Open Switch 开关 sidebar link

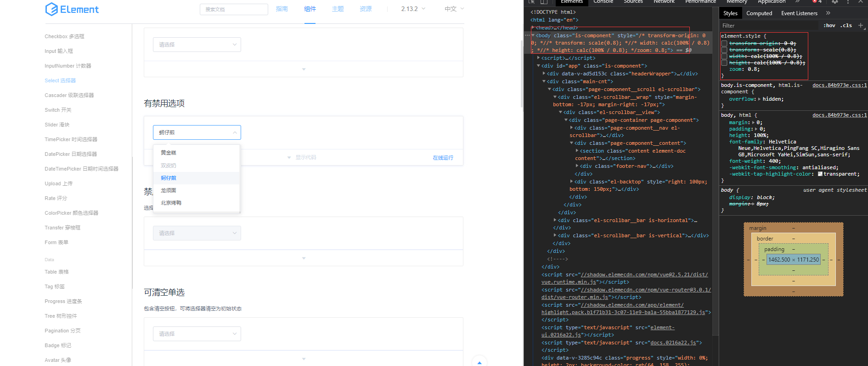[58, 110]
